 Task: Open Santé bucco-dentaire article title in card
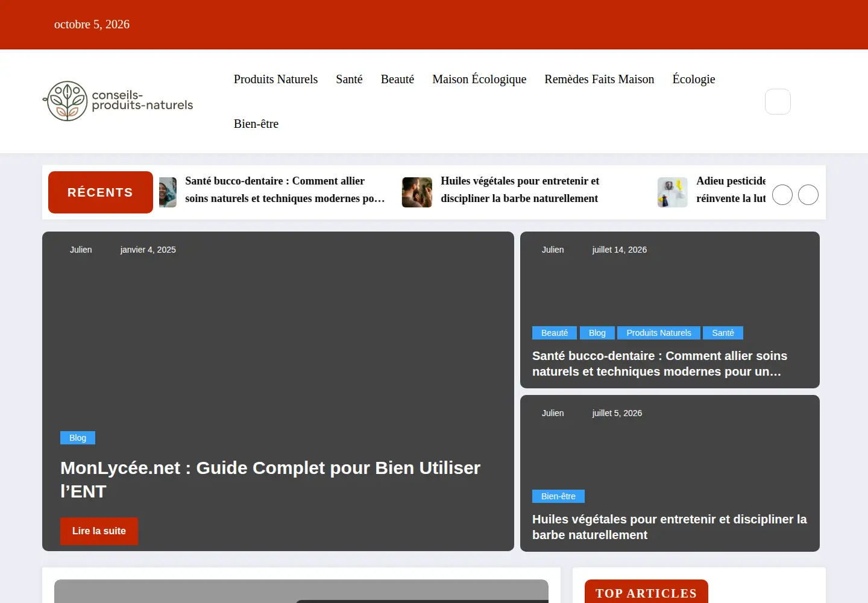[x=660, y=364]
